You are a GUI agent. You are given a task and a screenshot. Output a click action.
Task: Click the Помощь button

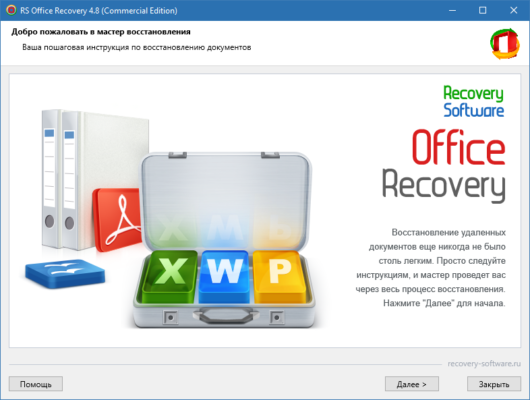36,384
